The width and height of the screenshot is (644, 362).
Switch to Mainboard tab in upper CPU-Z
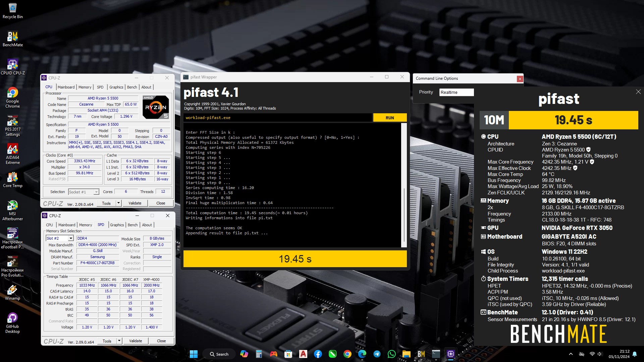pos(66,87)
